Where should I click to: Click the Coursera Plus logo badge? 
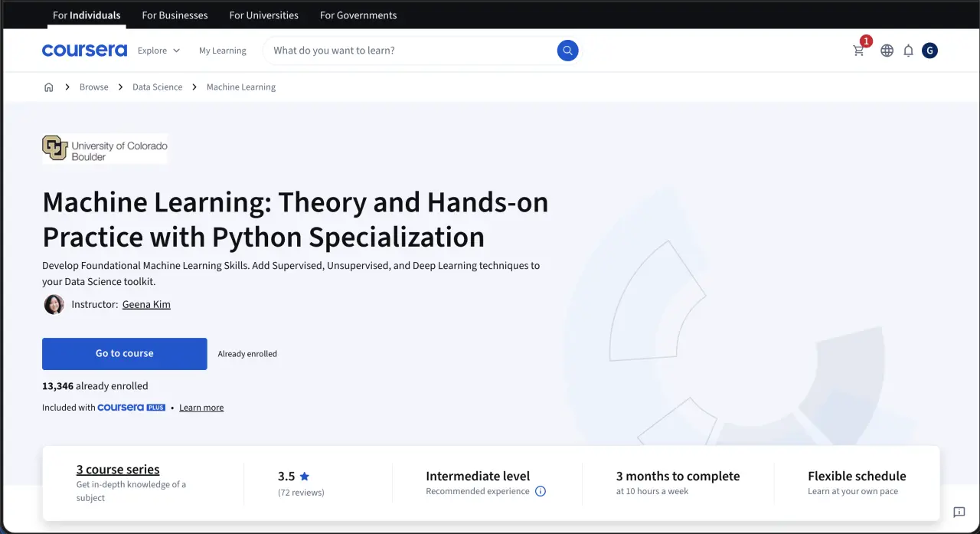[131, 408]
